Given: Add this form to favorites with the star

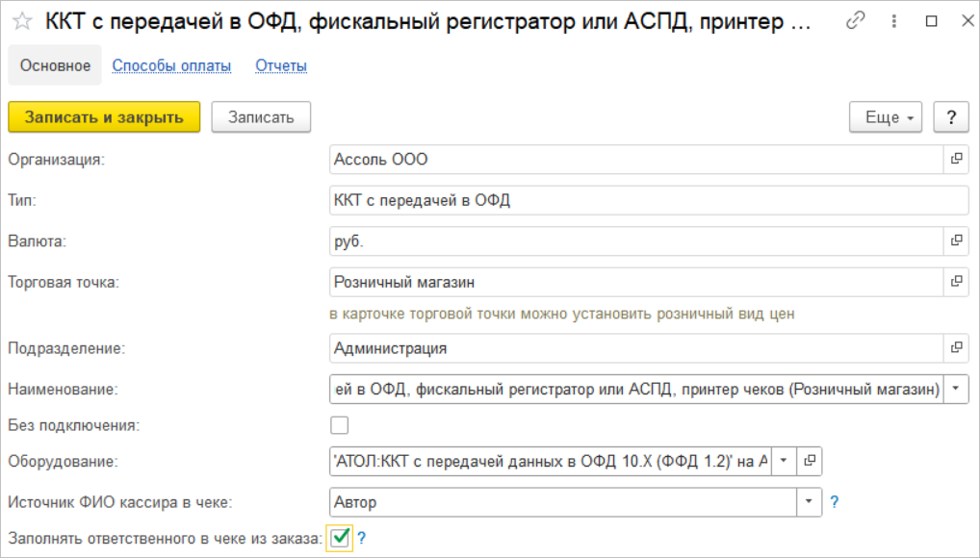Looking at the screenshot, I should pos(25,21).
